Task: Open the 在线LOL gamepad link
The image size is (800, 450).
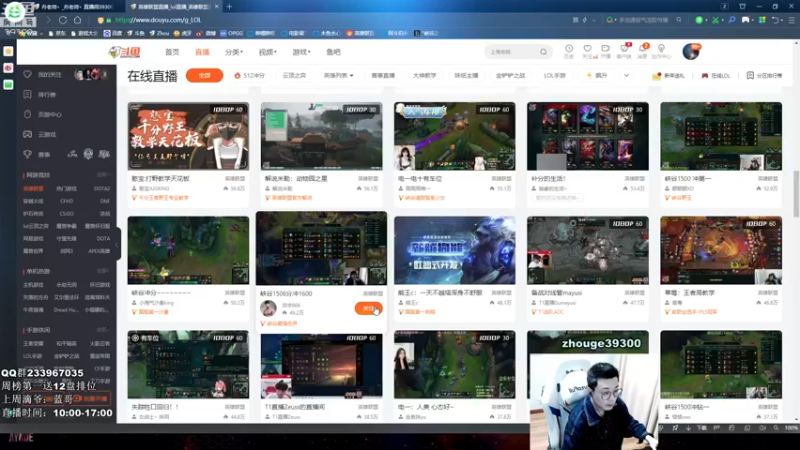Action: (x=716, y=76)
